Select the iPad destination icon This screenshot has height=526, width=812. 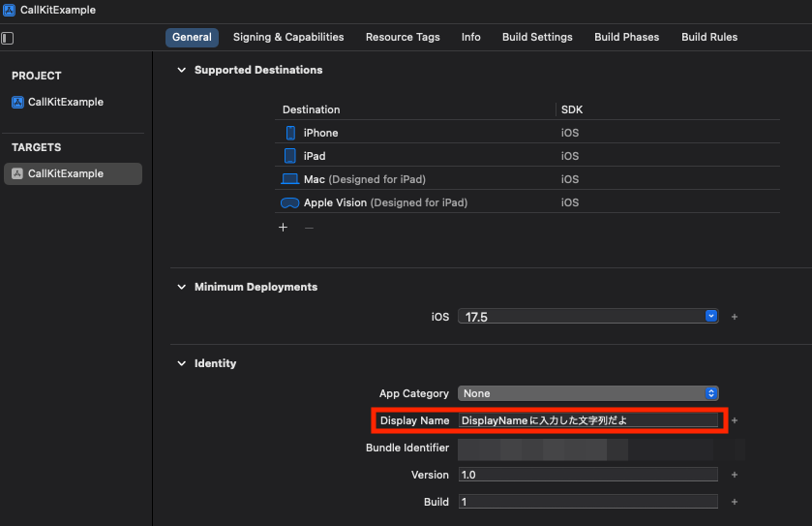point(290,156)
